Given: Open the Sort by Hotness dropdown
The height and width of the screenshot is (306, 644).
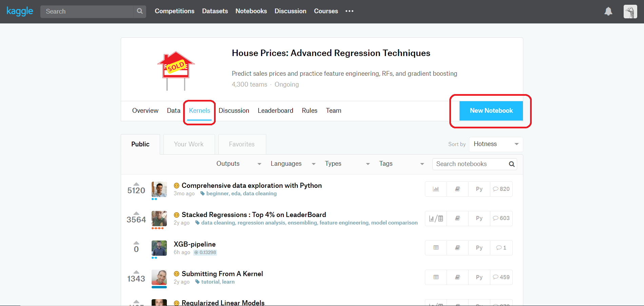Looking at the screenshot, I should 495,144.
